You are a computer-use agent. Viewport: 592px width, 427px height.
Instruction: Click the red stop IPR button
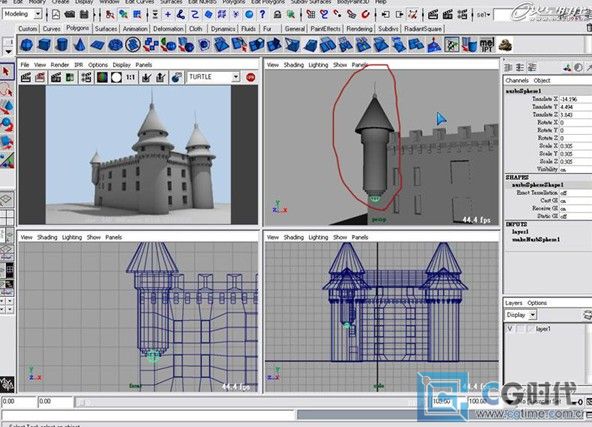[x=250, y=77]
